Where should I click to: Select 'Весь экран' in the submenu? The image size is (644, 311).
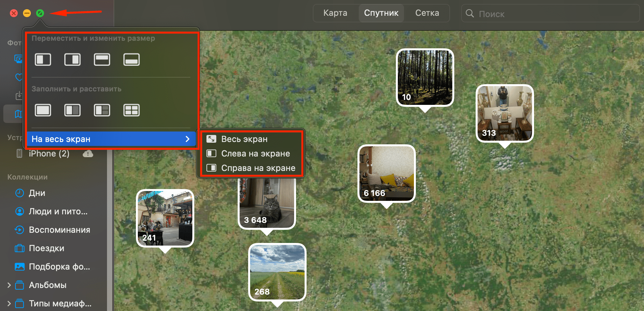(x=251, y=139)
